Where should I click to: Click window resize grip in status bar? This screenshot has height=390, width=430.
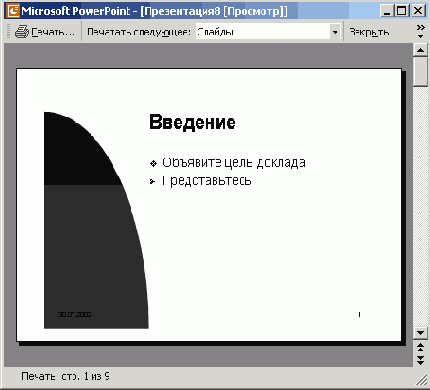pyautogui.click(x=421, y=380)
